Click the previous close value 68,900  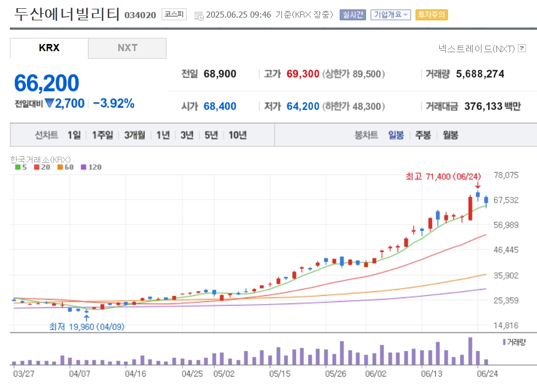point(220,74)
